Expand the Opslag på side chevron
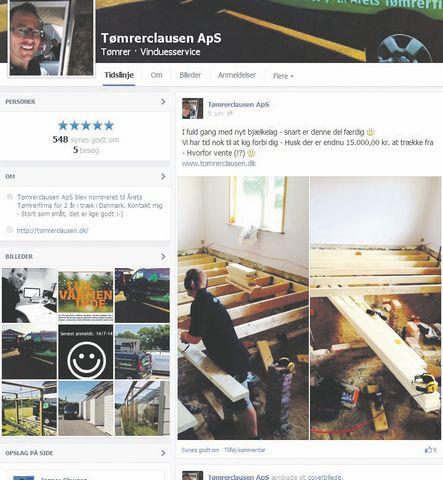Image resolution: width=443 pixels, height=480 pixels. coord(163,453)
